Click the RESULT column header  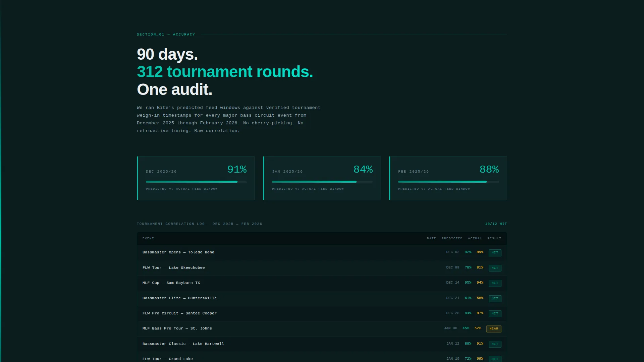point(494,239)
